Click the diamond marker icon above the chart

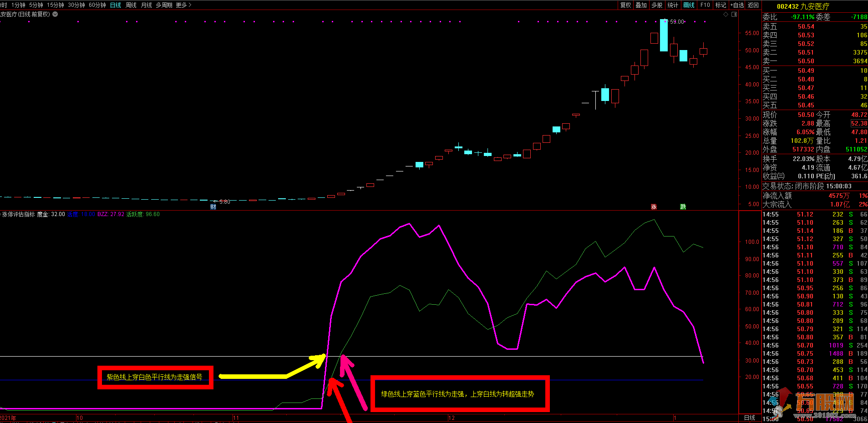726,15
